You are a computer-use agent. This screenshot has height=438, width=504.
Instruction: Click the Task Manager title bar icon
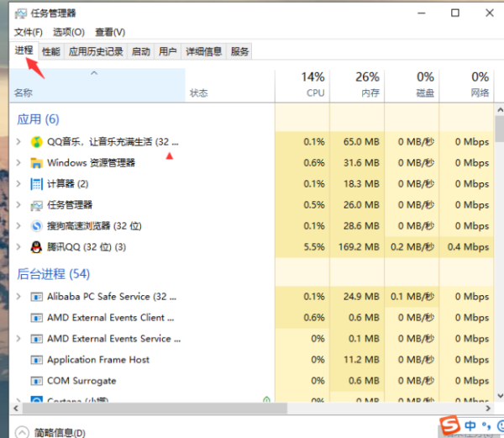(x=20, y=13)
